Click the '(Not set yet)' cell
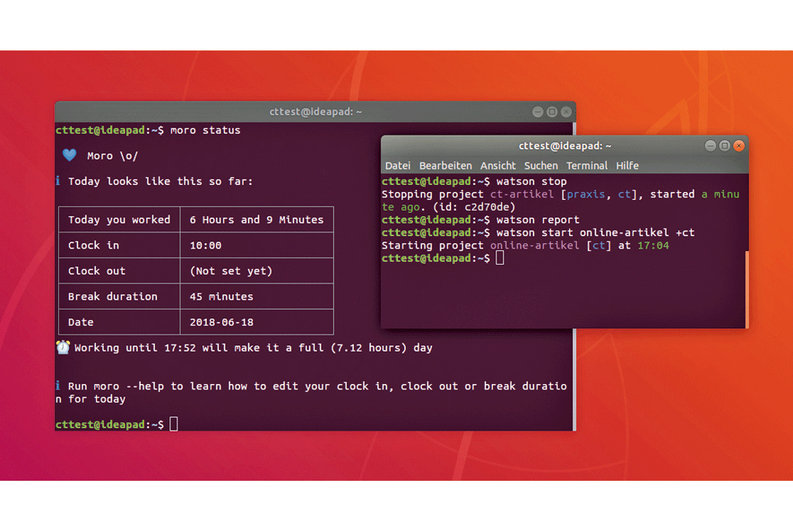This screenshot has height=532, width=793. click(x=256, y=271)
